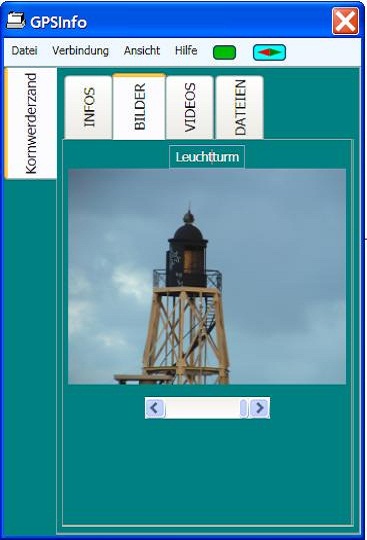Switch to the DATEIEN tab
This screenshot has width=367, height=540.
(240, 107)
